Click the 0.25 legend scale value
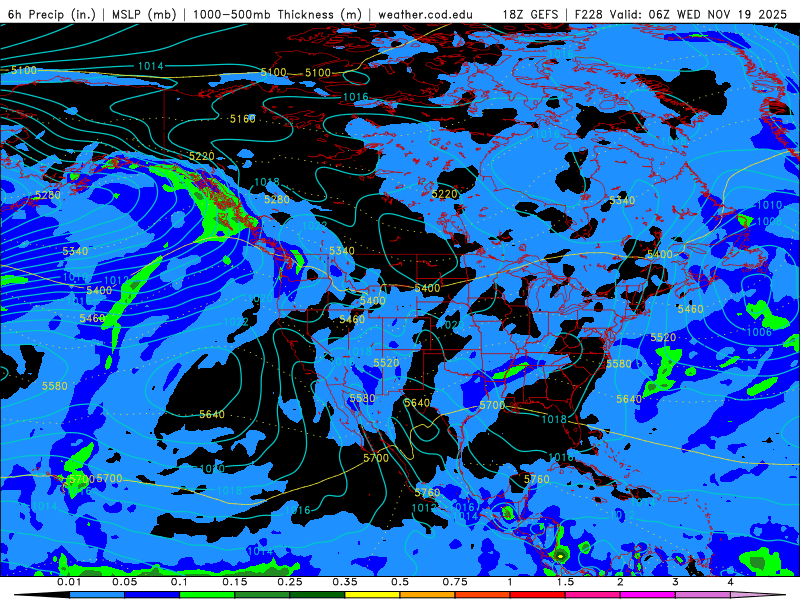This screenshot has height=600, width=800. coord(290,582)
